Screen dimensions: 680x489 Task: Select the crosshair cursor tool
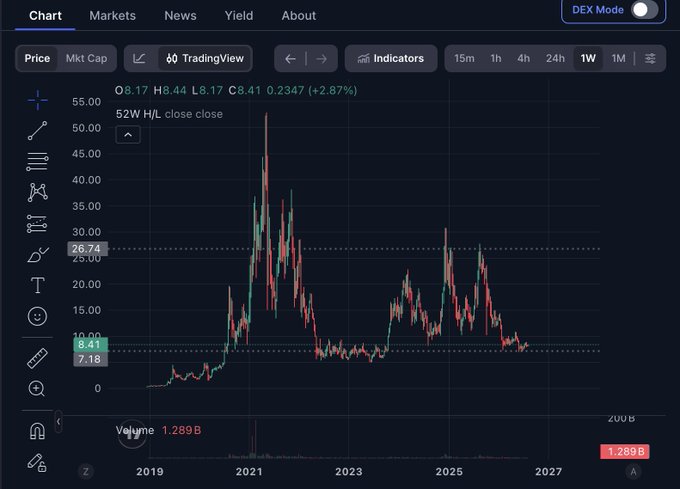(x=37, y=100)
